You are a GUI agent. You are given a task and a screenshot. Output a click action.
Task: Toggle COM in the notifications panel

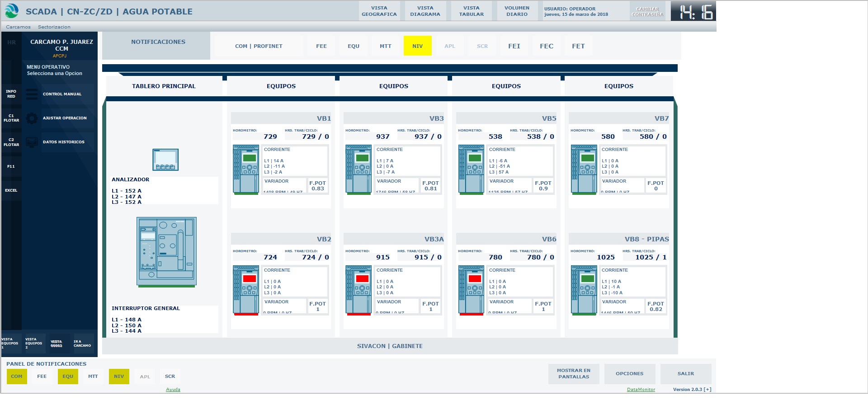coord(17,377)
